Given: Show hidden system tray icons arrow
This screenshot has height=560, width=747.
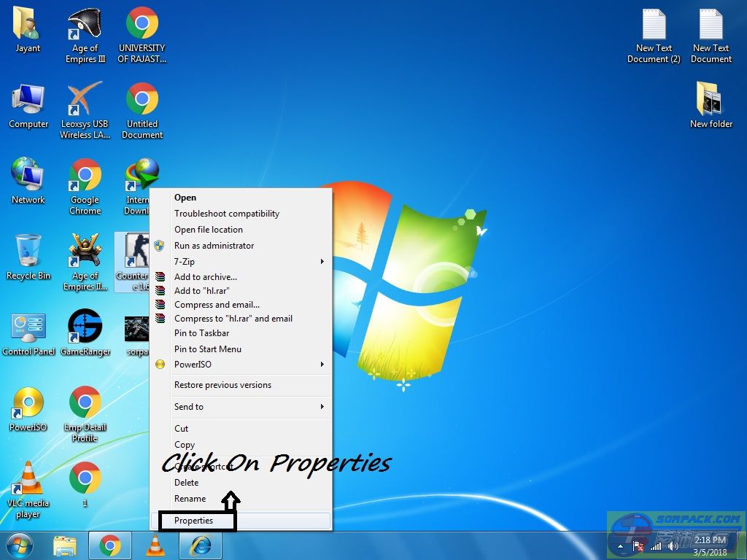Looking at the screenshot, I should 620,545.
